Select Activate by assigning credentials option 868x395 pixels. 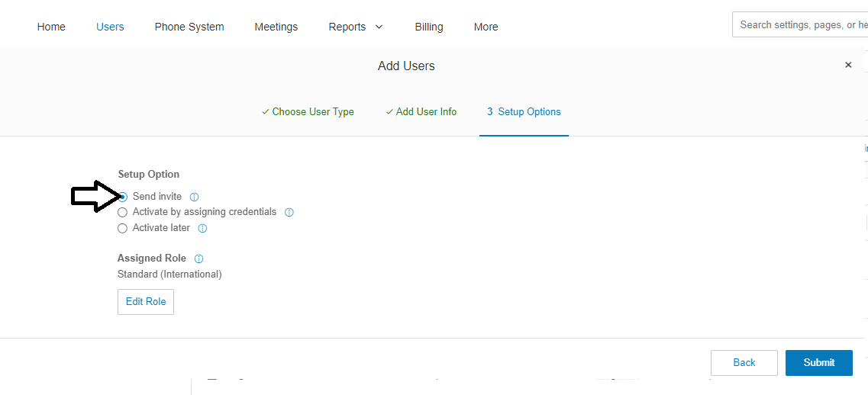point(122,213)
